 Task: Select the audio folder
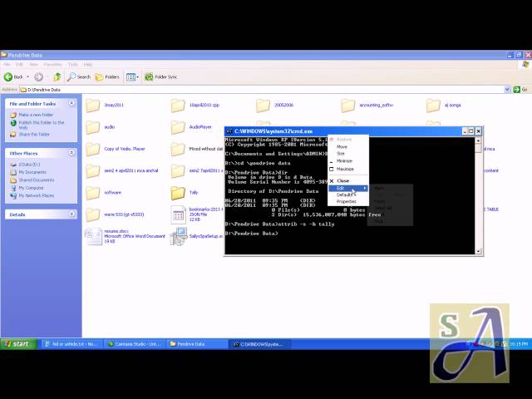pos(101,127)
